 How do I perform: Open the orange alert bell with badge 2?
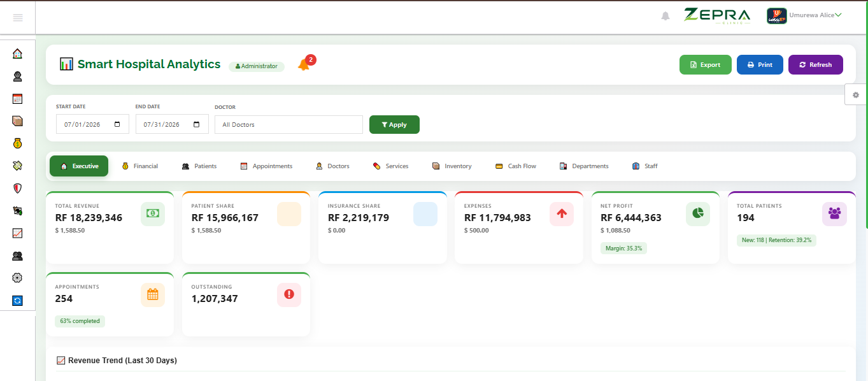[304, 64]
